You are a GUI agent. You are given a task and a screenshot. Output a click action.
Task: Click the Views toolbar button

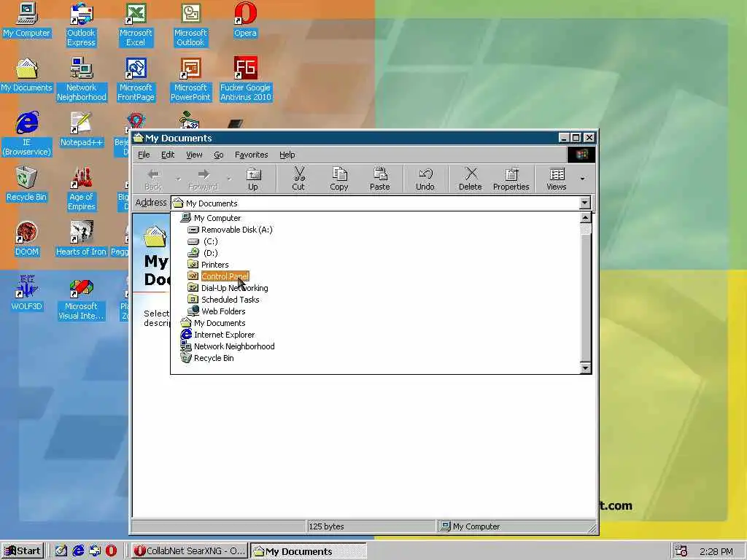click(x=556, y=179)
